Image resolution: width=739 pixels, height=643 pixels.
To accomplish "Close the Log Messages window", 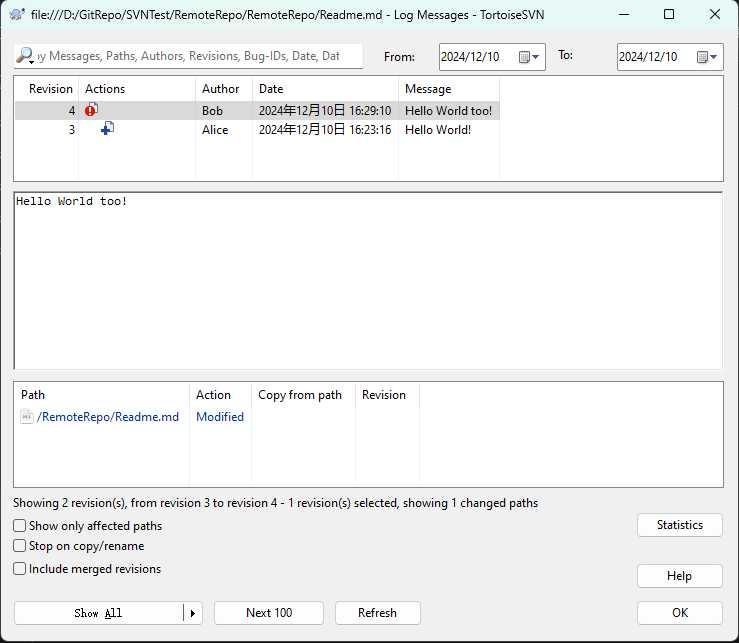I will pos(714,15).
